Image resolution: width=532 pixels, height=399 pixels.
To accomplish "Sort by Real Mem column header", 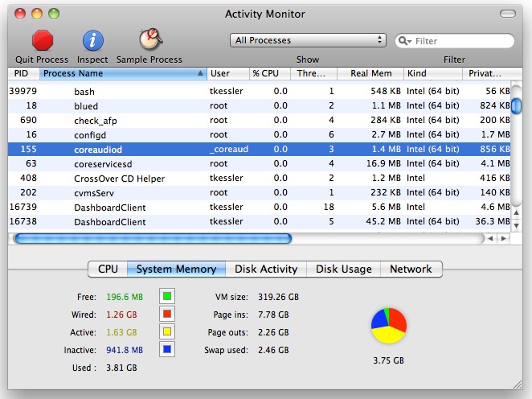I will (x=370, y=73).
